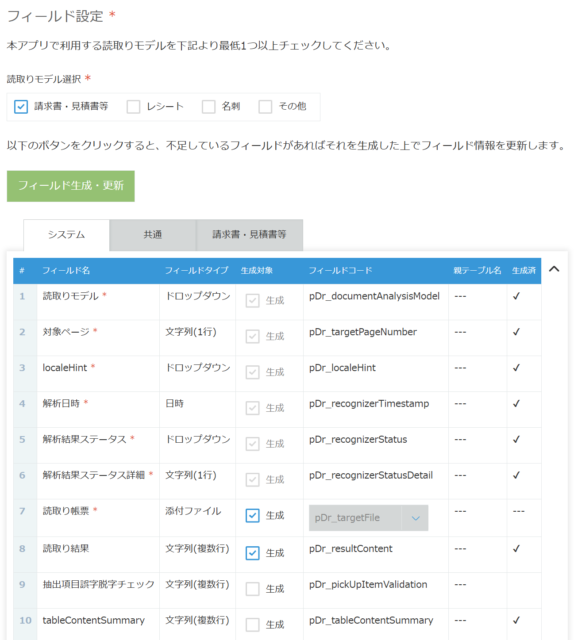
Task: Collapse the field table with the chevron
Action: pyautogui.click(x=554, y=269)
